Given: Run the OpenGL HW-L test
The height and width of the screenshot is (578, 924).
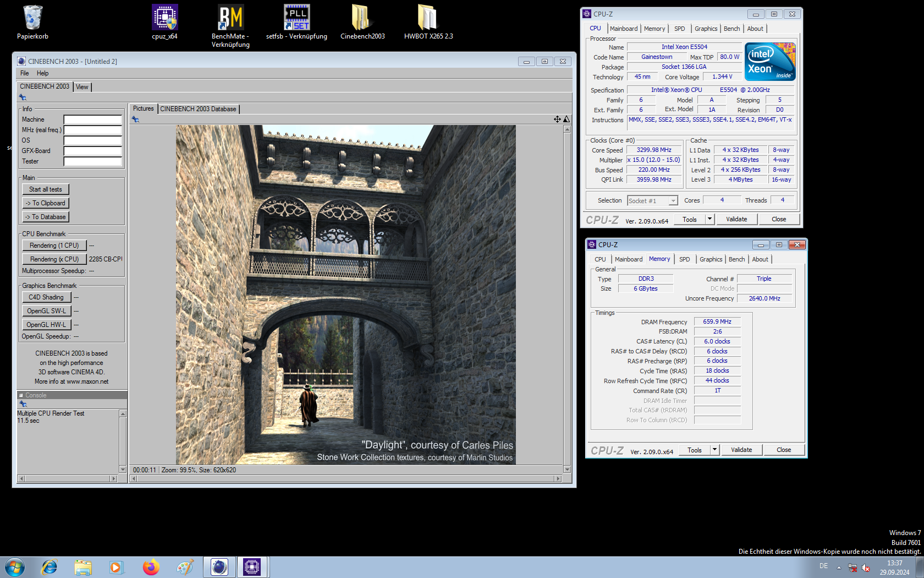Looking at the screenshot, I should pyautogui.click(x=46, y=325).
